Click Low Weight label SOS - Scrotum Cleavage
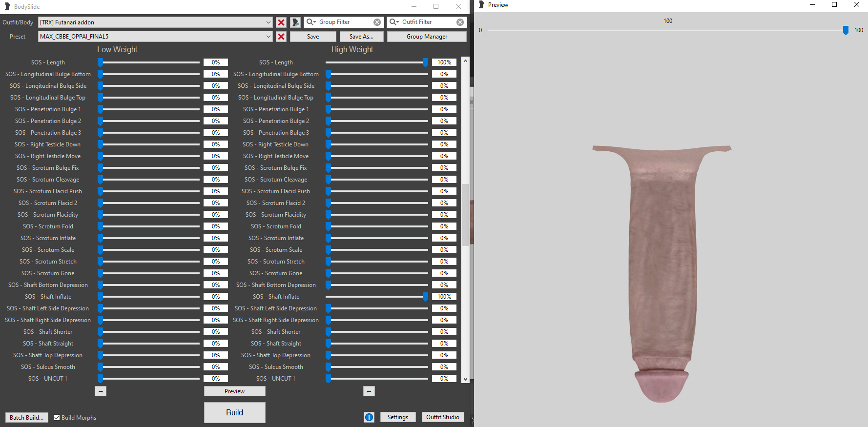868x427 pixels. coord(48,180)
